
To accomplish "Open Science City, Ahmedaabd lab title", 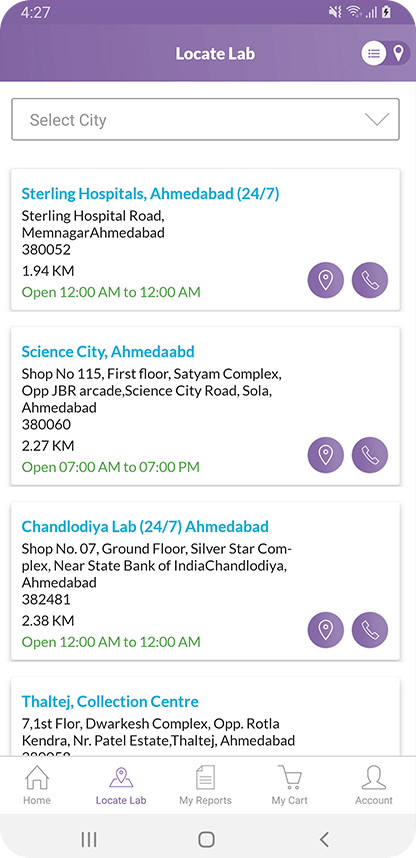I will (x=108, y=351).
